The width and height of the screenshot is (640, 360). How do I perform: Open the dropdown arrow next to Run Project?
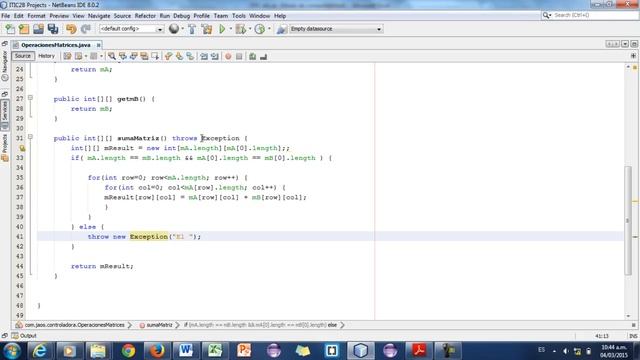coord(231,29)
